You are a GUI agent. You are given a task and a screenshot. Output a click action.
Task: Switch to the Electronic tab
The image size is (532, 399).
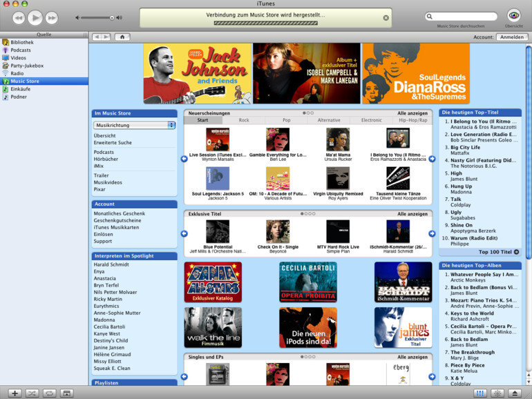[x=371, y=120]
